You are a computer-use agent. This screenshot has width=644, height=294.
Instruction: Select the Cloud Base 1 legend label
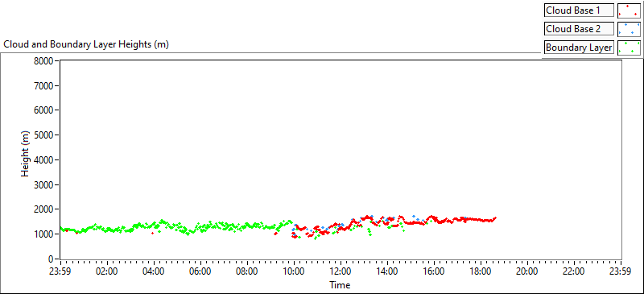click(x=579, y=10)
